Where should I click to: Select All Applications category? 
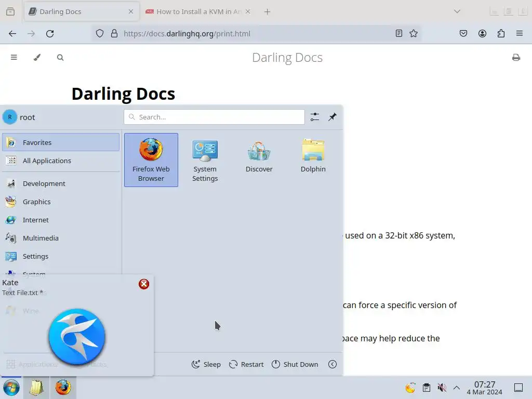click(x=61, y=161)
